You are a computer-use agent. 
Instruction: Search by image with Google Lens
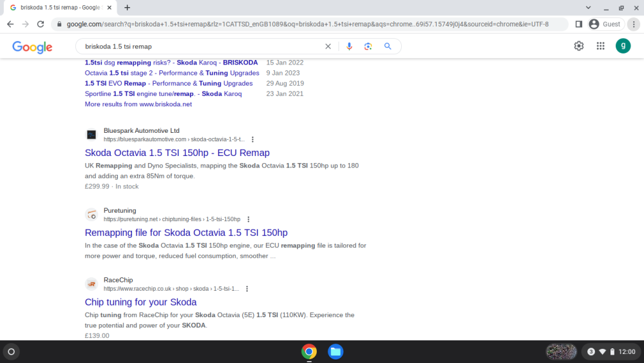coord(368,46)
